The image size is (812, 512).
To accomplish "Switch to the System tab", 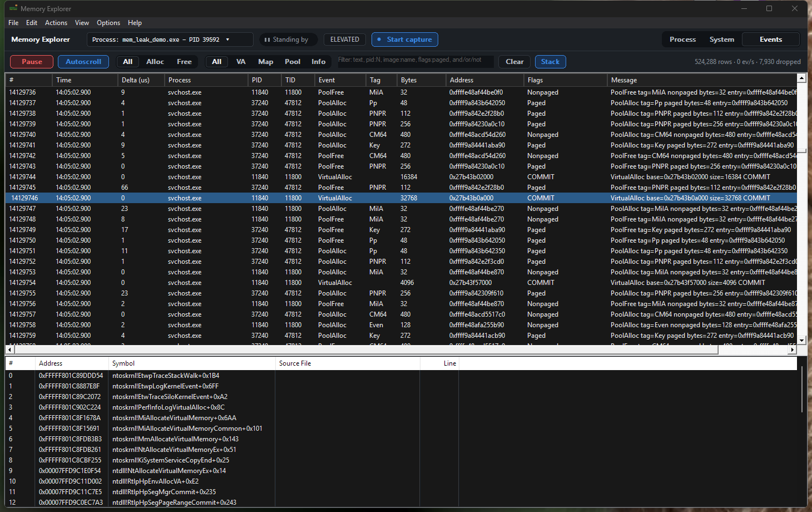I will [x=721, y=40].
